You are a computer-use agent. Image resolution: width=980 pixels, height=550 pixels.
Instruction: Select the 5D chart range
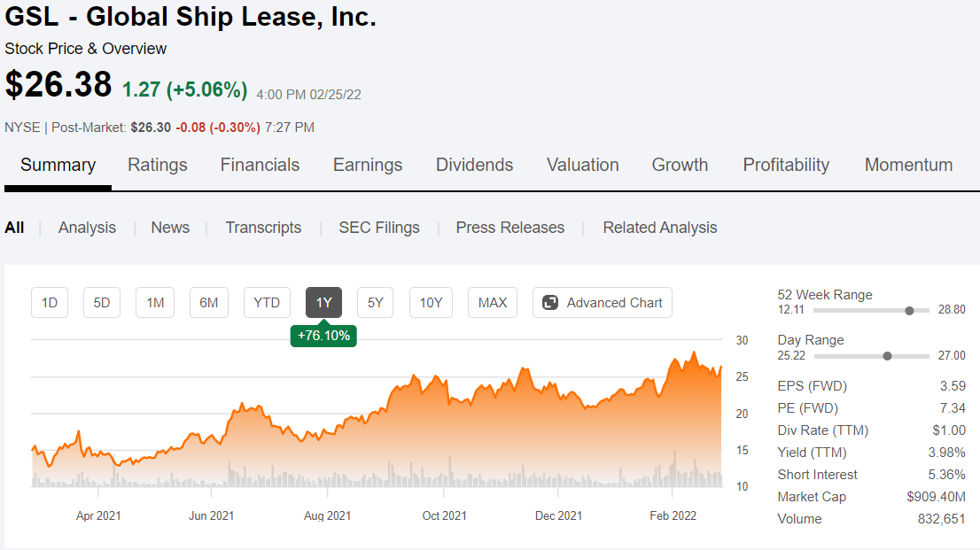102,303
